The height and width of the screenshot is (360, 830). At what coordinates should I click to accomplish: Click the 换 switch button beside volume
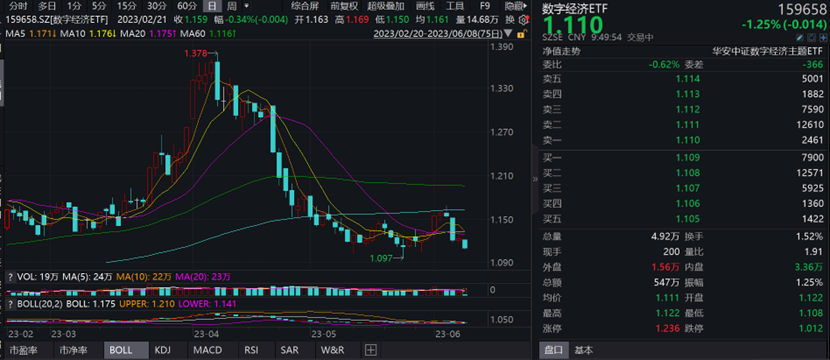tap(509, 20)
